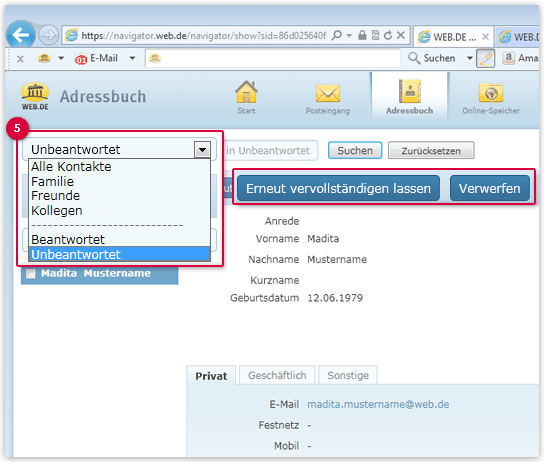The width and height of the screenshot is (544, 462).
Task: Click the Nachname value Mustername
Action: click(x=337, y=259)
